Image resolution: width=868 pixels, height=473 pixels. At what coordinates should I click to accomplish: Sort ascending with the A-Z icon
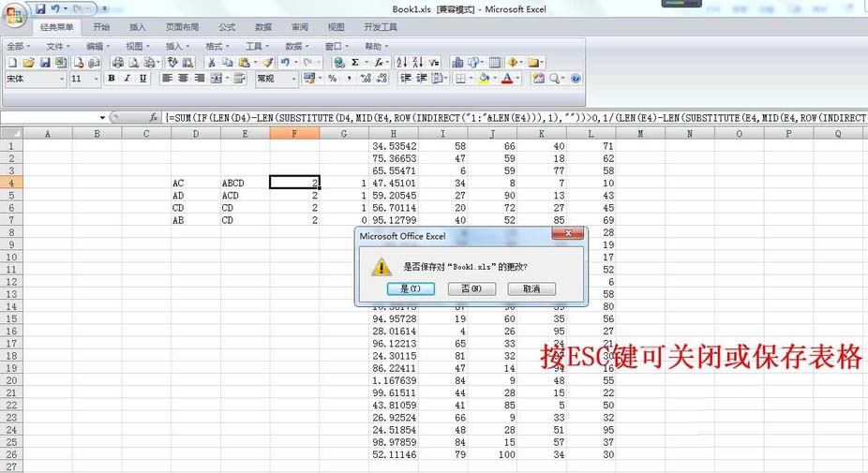pyautogui.click(x=402, y=62)
